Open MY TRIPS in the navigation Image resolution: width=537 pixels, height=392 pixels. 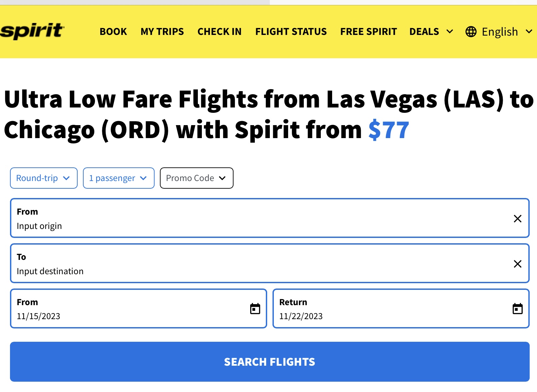(x=162, y=32)
